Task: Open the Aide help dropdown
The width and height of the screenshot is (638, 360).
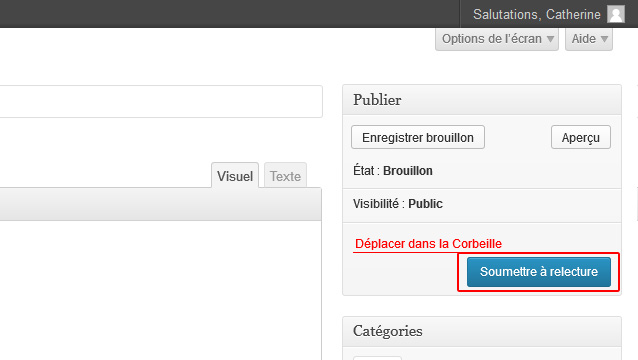Action: (589, 39)
